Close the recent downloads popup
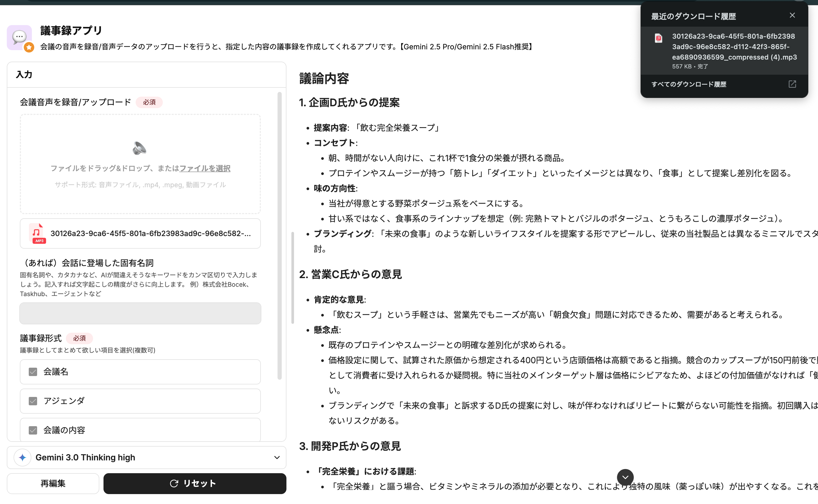The image size is (818, 504). [792, 15]
